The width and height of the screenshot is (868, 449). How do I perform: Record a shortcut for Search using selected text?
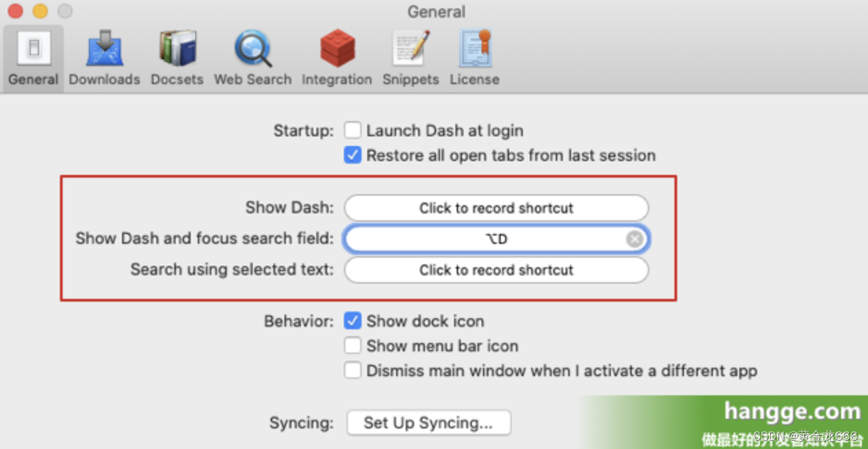[x=495, y=269]
